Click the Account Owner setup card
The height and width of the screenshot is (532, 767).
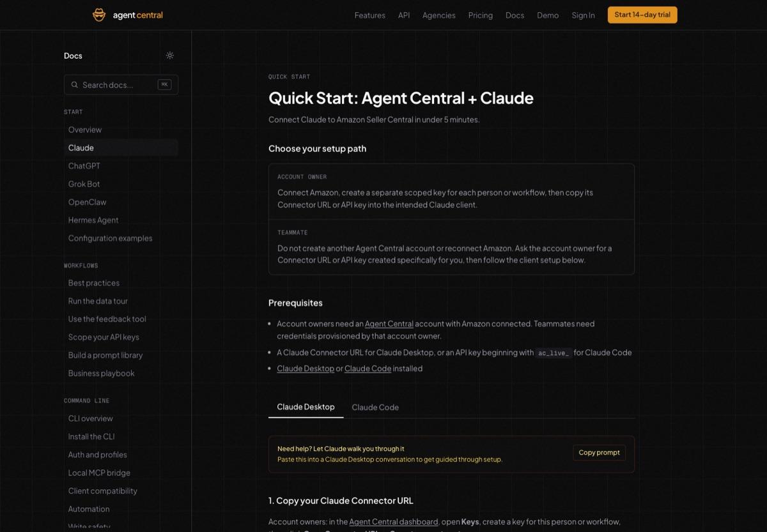coord(451,192)
